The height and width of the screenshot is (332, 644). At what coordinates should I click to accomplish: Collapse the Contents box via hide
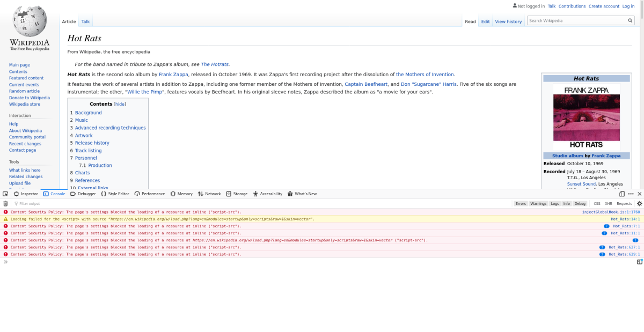tap(120, 104)
